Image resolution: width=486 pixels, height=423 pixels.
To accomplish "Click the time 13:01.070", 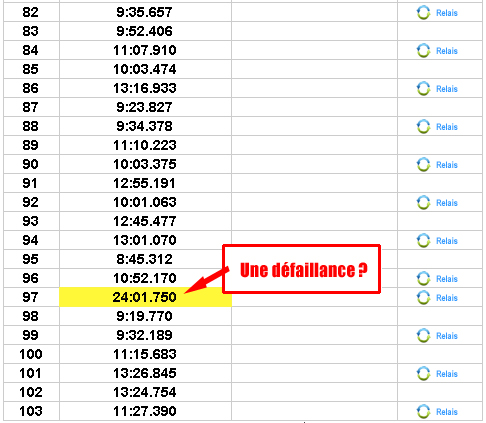I will point(144,240).
